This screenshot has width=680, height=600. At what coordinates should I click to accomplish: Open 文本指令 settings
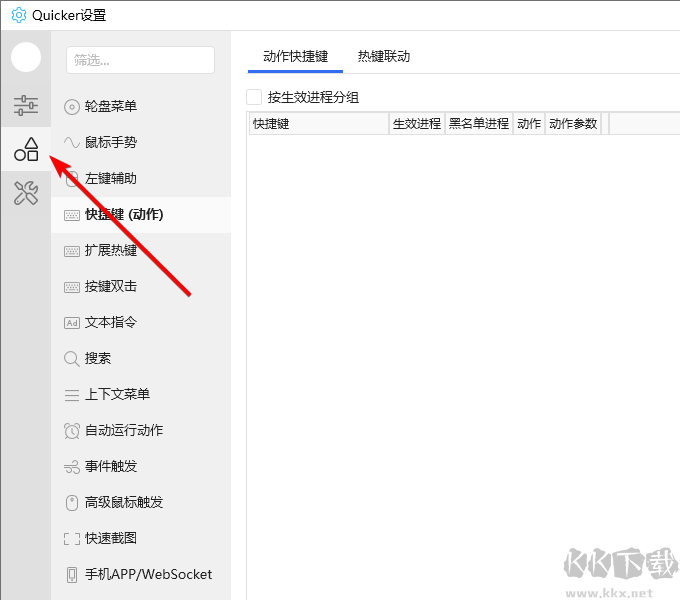click(141, 323)
